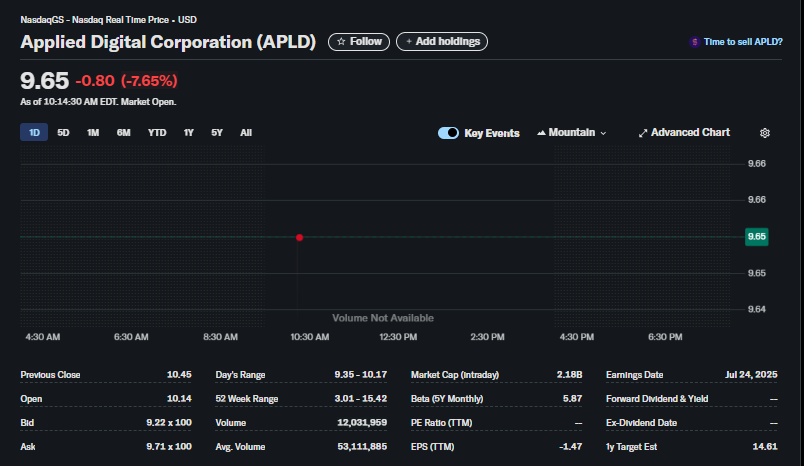Screen dimensions: 804x466
Task: Click the Volume value 12,031,959
Action: (362, 422)
